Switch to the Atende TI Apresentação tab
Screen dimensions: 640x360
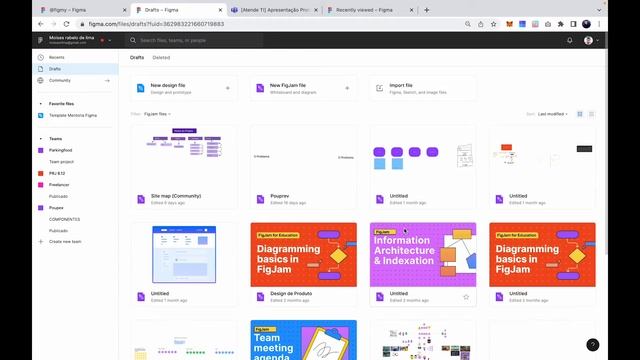274,10
